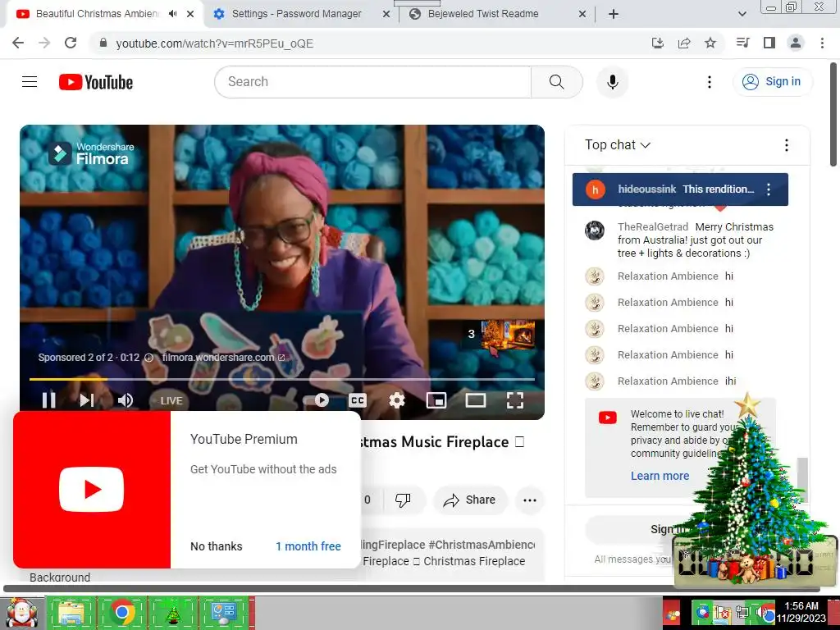Open the share page icon in address bar
The height and width of the screenshot is (630, 840).
coord(684,43)
